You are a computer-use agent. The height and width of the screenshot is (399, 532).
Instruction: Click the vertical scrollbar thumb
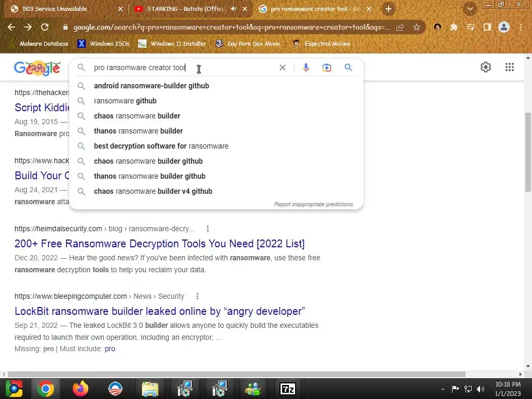(528, 152)
